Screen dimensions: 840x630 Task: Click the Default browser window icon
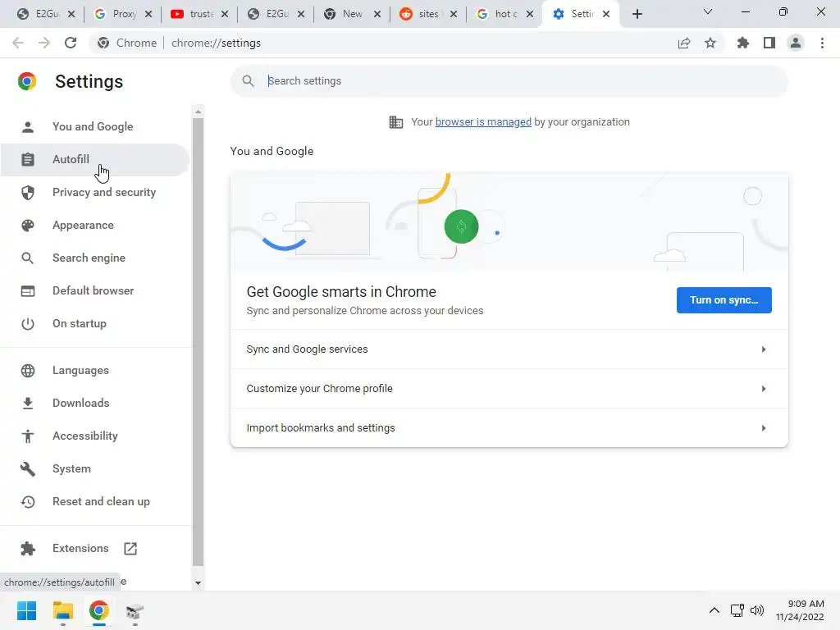[x=28, y=291]
